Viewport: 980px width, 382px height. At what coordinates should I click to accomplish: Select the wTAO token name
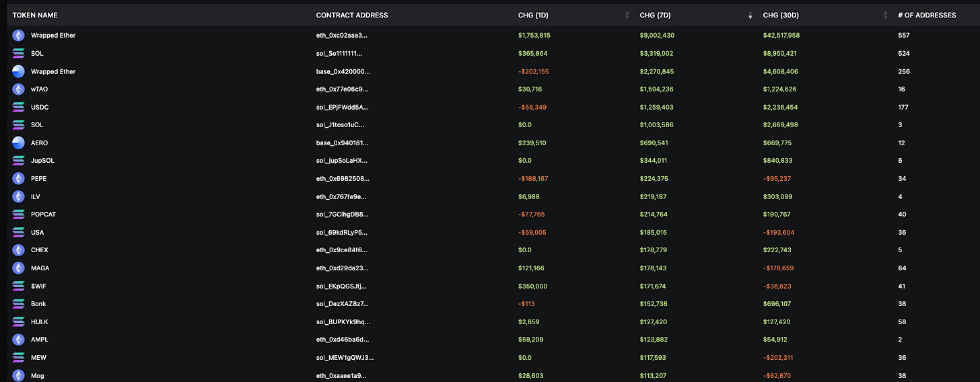coord(39,89)
